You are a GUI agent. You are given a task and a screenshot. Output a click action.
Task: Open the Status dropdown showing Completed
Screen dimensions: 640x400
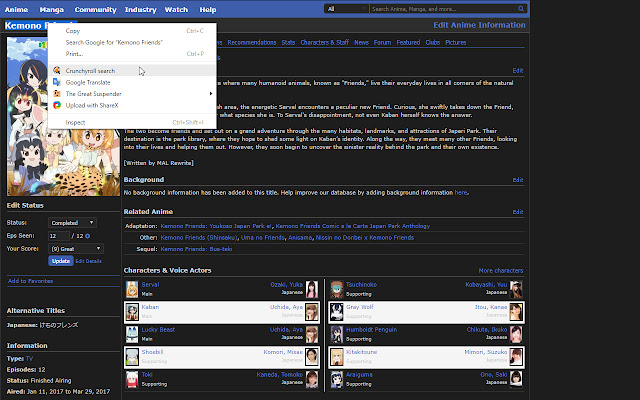72,222
